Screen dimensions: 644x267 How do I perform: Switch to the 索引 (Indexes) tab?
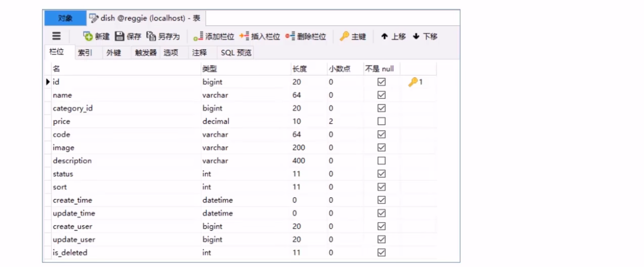tap(85, 53)
